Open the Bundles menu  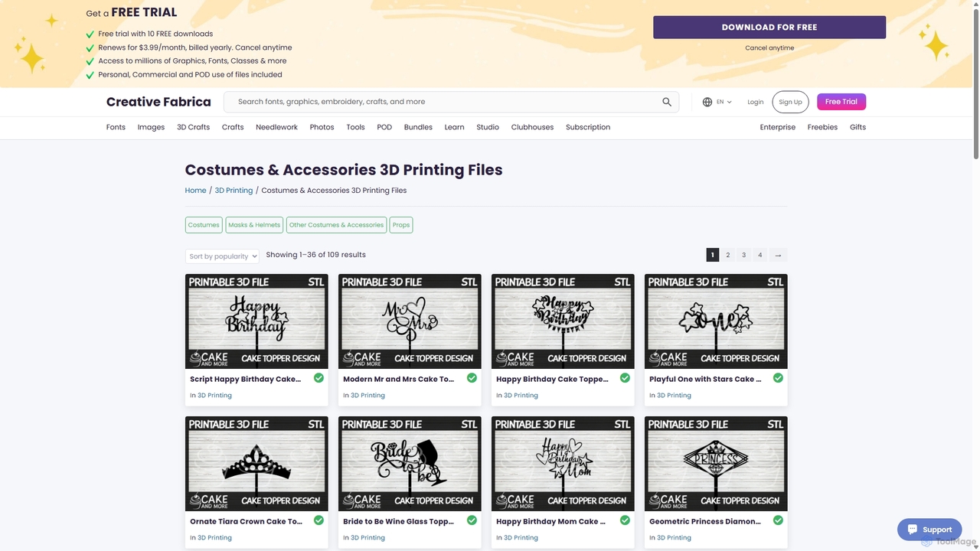(418, 127)
